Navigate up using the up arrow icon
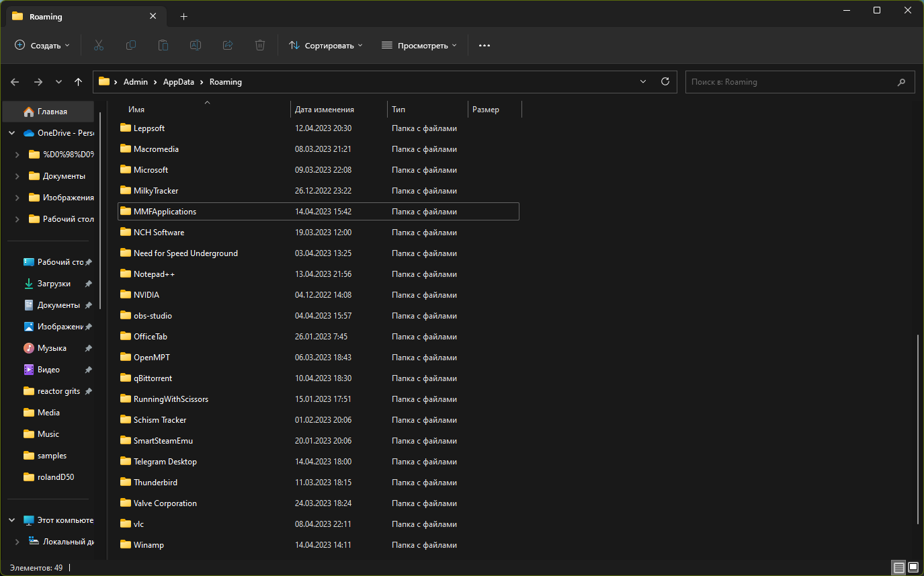The height and width of the screenshot is (576, 924). 78,81
